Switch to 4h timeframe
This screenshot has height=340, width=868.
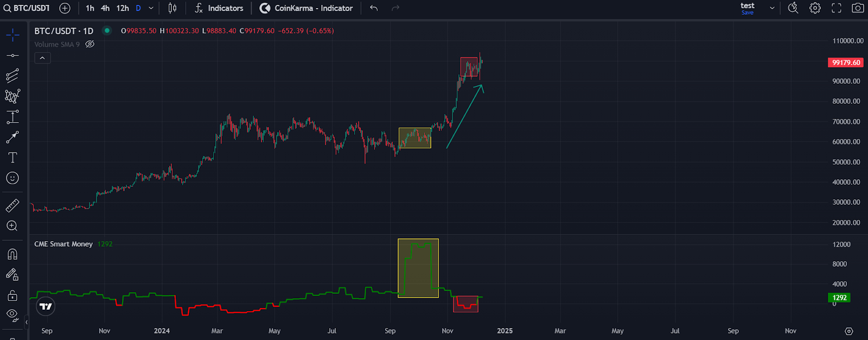click(105, 8)
